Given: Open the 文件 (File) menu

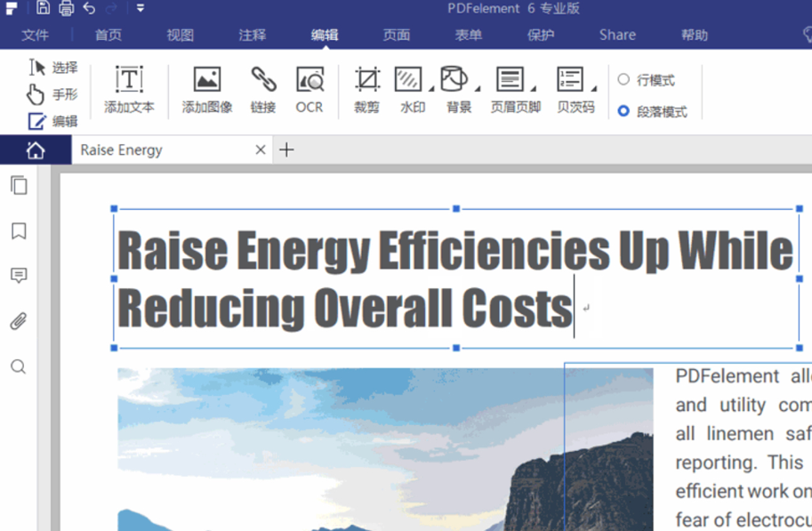Looking at the screenshot, I should coord(35,35).
